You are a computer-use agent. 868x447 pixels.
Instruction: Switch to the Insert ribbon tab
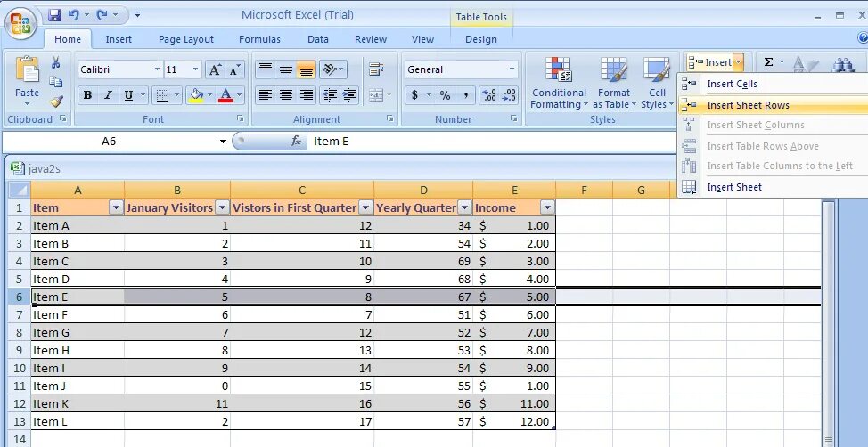119,39
